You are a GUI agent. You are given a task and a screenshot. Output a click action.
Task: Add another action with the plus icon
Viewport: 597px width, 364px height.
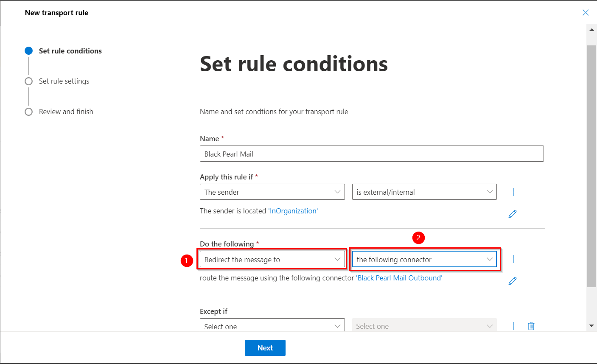tap(513, 259)
